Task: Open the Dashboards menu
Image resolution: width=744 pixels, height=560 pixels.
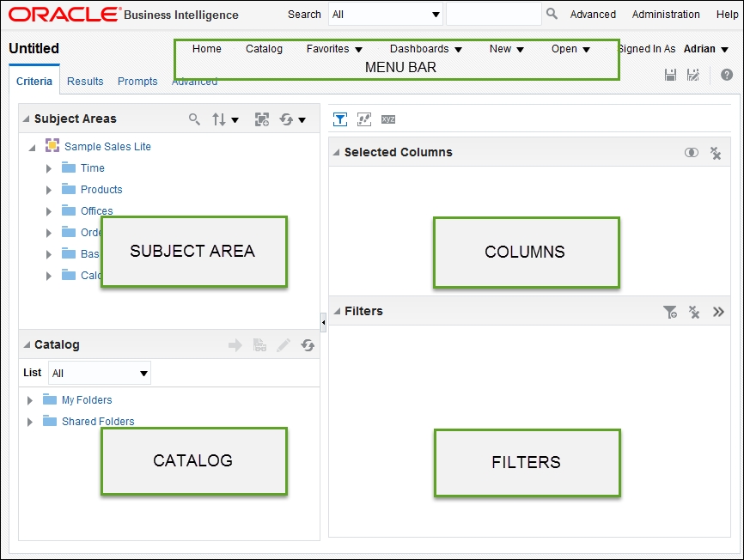Action: [425, 49]
